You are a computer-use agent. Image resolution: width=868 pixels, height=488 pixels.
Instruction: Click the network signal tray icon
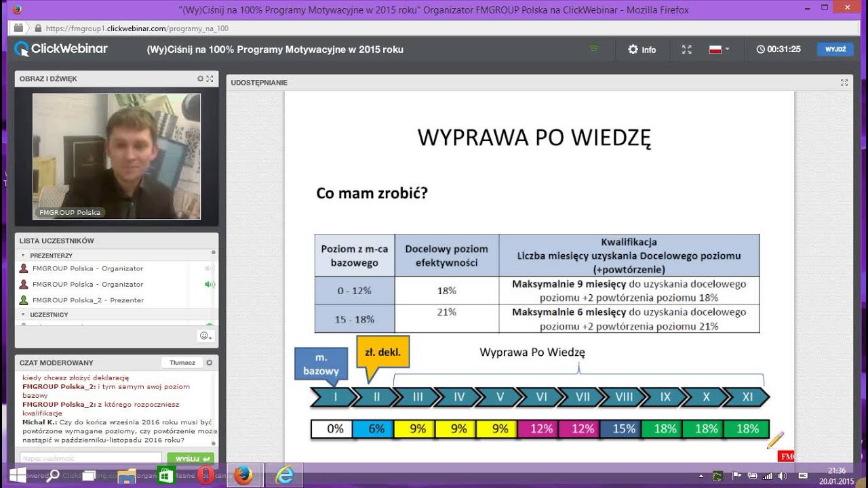tap(768, 476)
